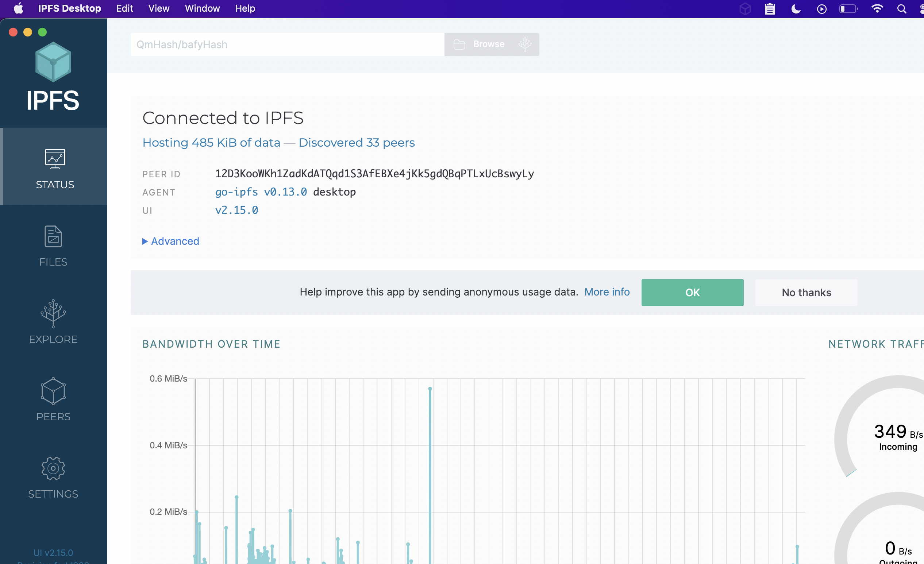Click the Network Traffic heading
The image size is (924, 564).
[876, 344]
